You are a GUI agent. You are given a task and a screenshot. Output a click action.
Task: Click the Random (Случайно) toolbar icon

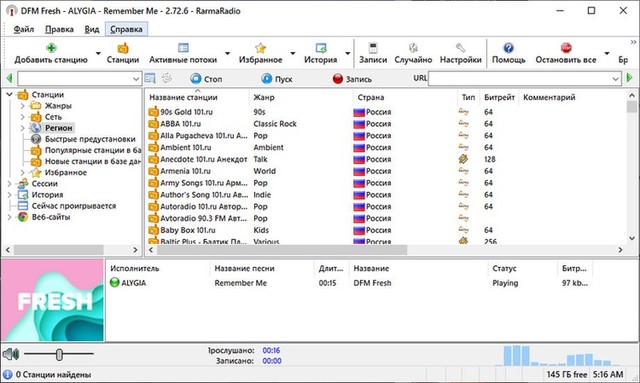click(x=413, y=48)
